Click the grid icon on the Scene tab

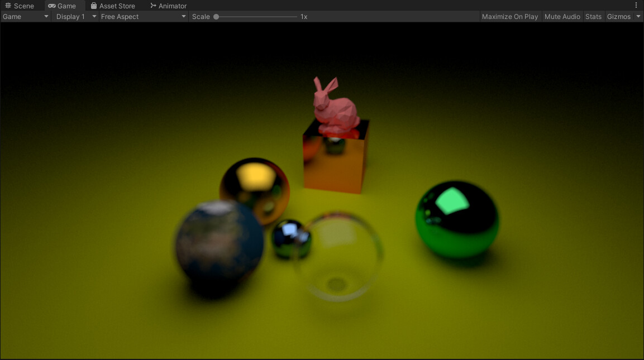(8, 6)
